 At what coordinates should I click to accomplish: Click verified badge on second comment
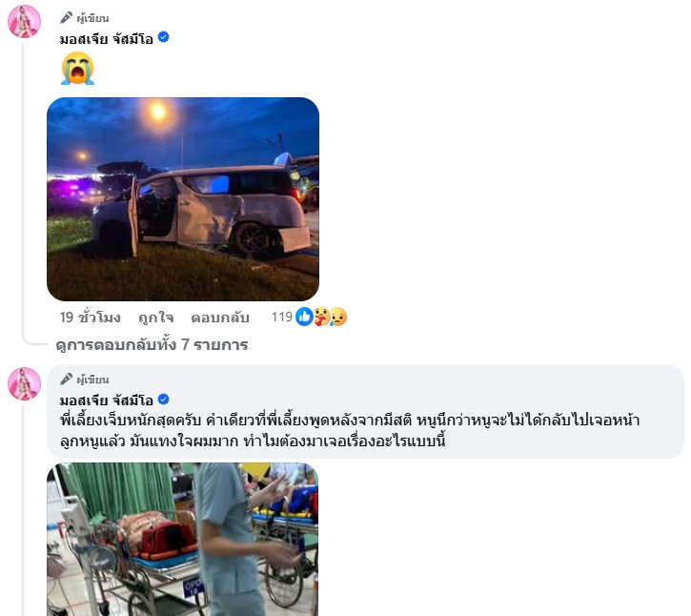tap(164, 399)
